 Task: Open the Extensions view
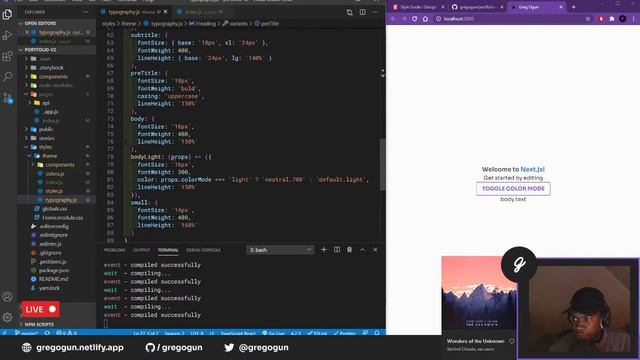click(x=7, y=56)
